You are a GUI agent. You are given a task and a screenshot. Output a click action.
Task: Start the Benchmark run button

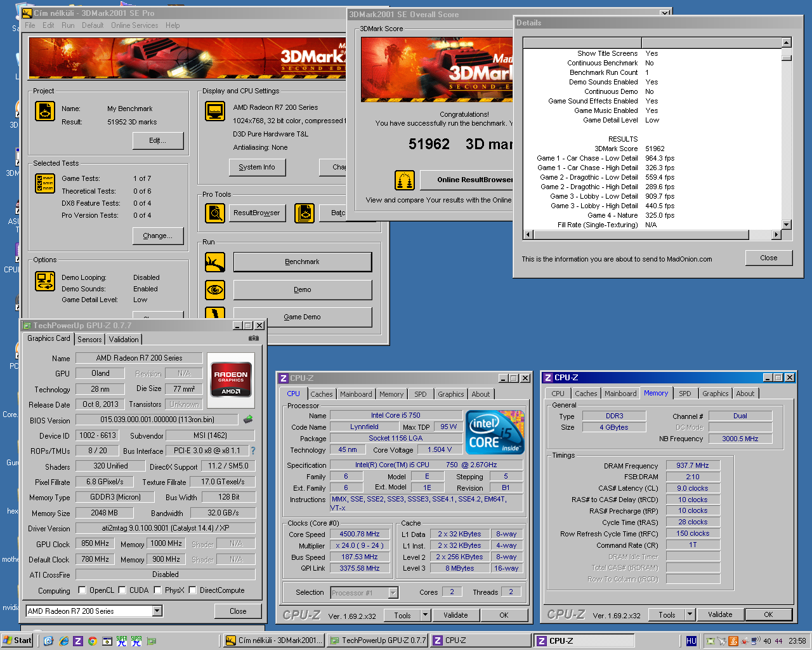click(303, 262)
